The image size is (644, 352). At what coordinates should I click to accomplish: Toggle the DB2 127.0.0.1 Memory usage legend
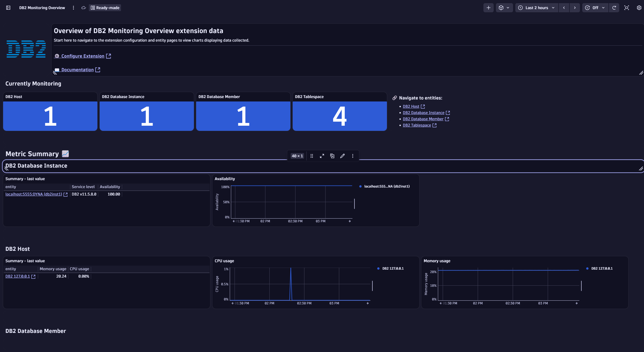[x=602, y=268]
